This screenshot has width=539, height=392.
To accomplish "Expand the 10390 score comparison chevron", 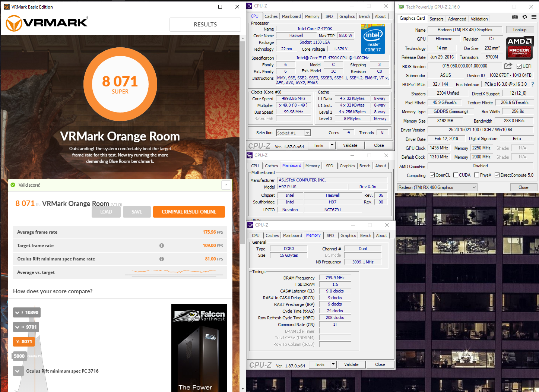I will (17, 313).
